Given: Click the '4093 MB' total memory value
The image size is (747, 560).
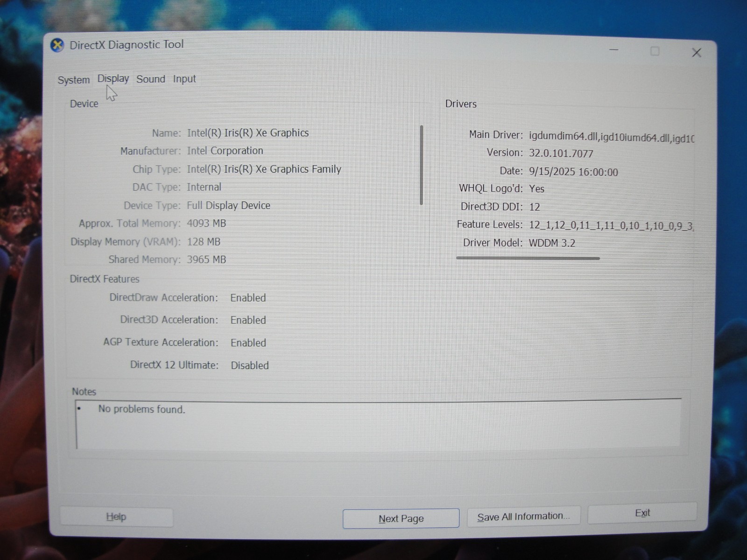Looking at the screenshot, I should 206,224.
